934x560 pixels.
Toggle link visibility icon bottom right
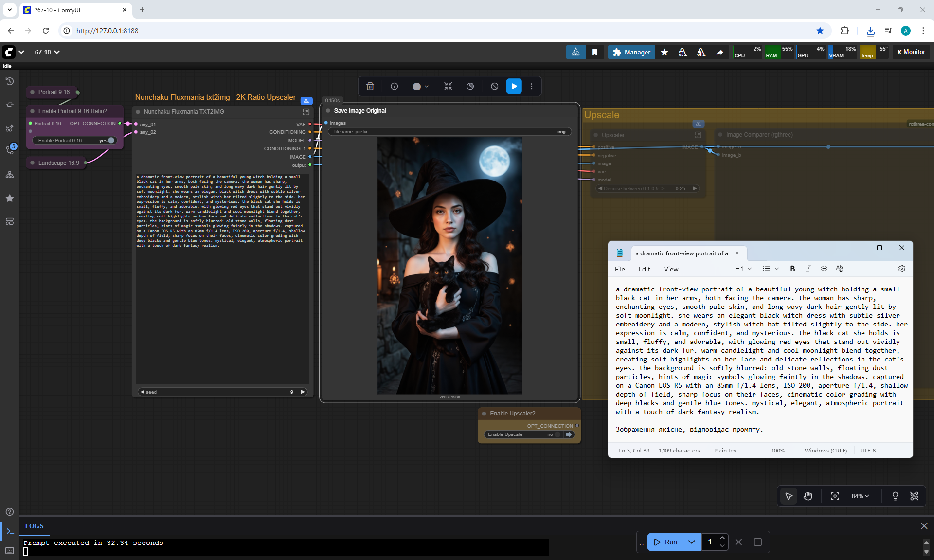coord(914,496)
